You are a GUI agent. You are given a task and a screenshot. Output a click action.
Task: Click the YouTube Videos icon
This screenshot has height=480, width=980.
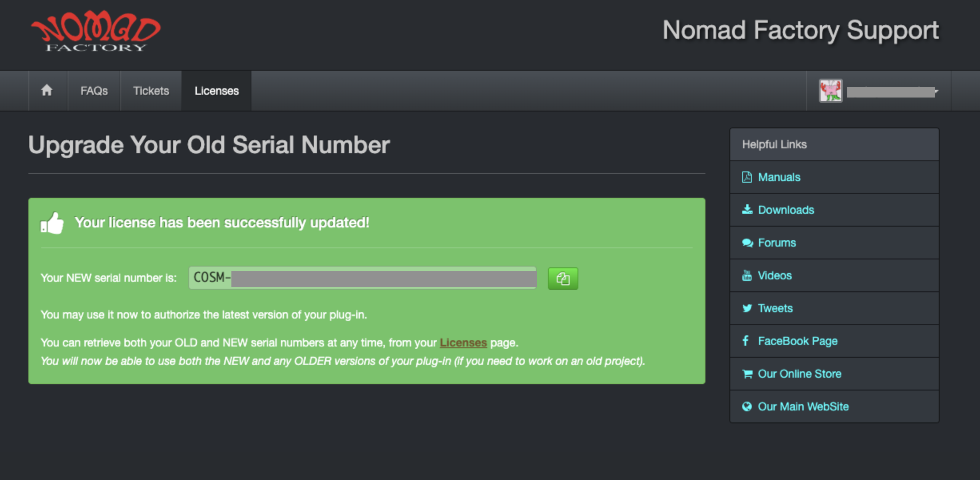(747, 275)
